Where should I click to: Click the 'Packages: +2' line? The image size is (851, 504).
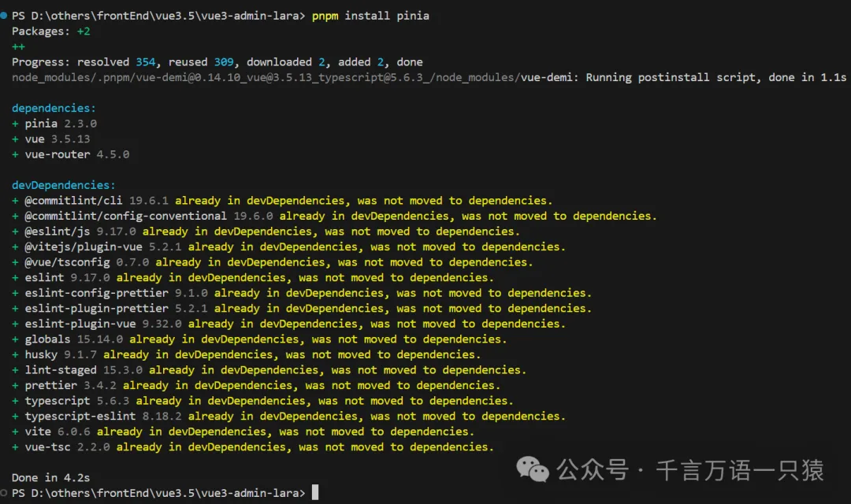50,31
